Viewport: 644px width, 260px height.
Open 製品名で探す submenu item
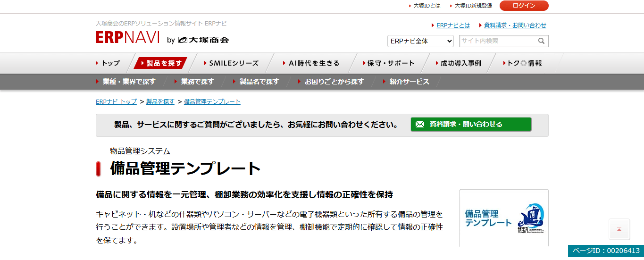[259, 82]
